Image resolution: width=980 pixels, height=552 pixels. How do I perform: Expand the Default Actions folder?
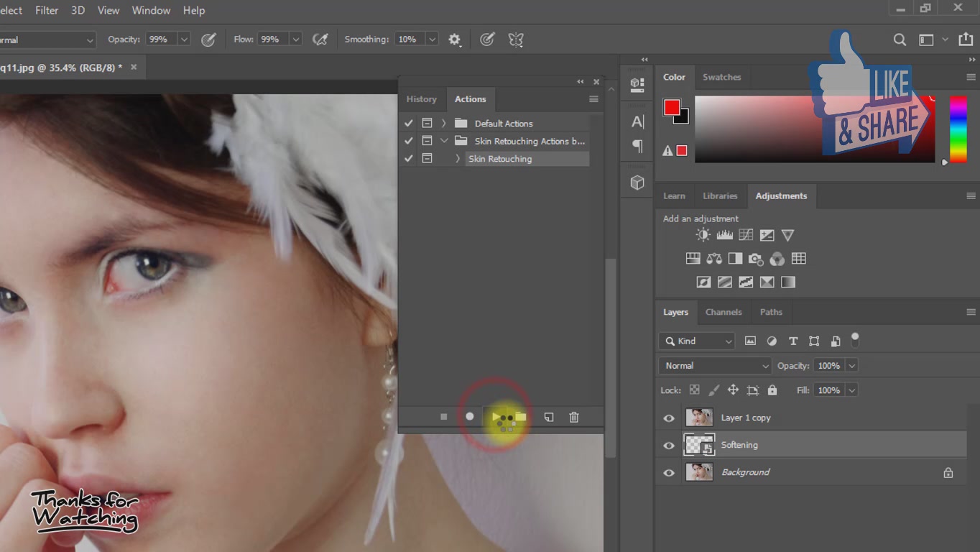[444, 123]
